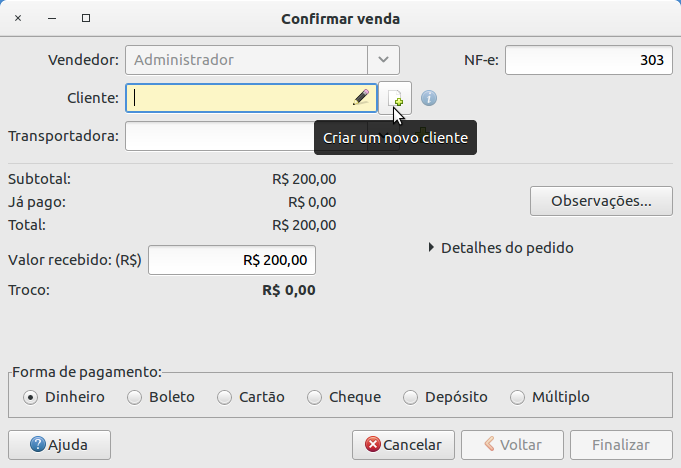Click the Finalizar button
Screen dimensions: 681x468
tap(621, 445)
